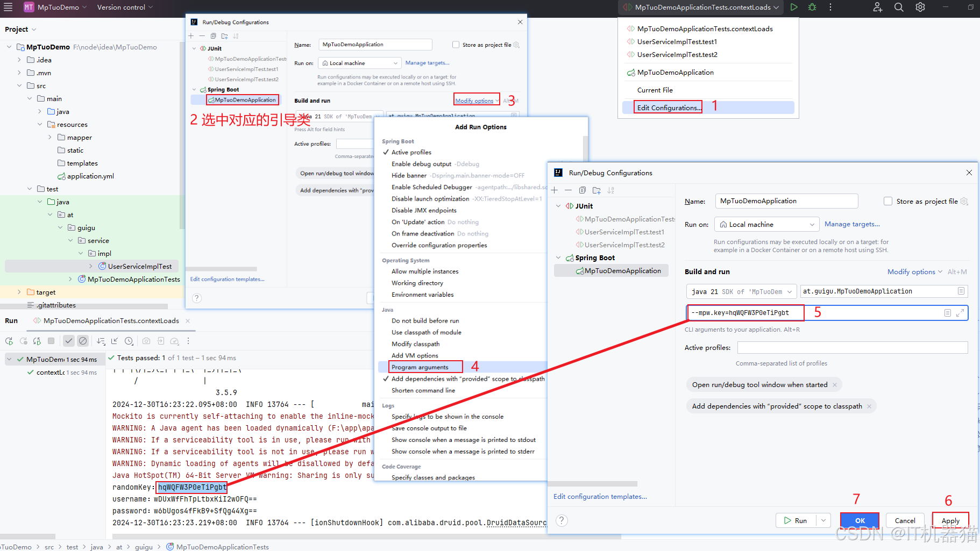Check Store as project file in back dialog
Image resolution: width=980 pixels, height=551 pixels.
click(x=456, y=45)
